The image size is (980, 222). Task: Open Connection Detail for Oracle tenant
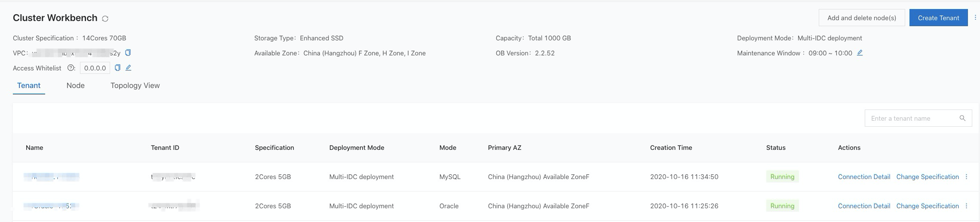pyautogui.click(x=864, y=206)
